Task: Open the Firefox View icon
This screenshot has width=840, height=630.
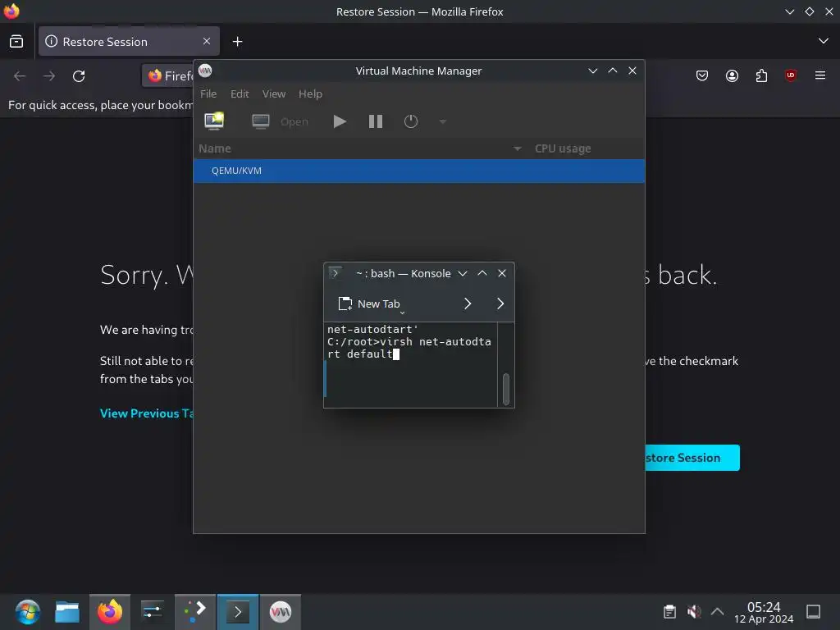Action: (x=16, y=41)
